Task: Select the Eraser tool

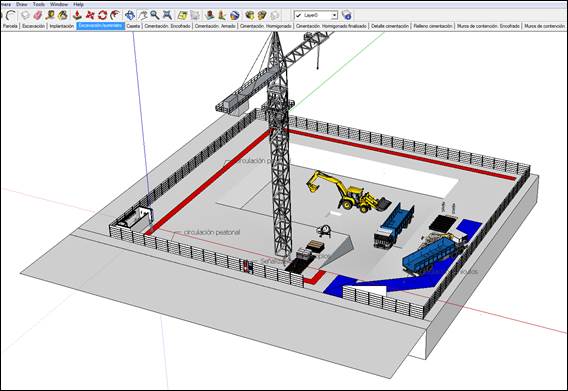Action: click(x=37, y=15)
